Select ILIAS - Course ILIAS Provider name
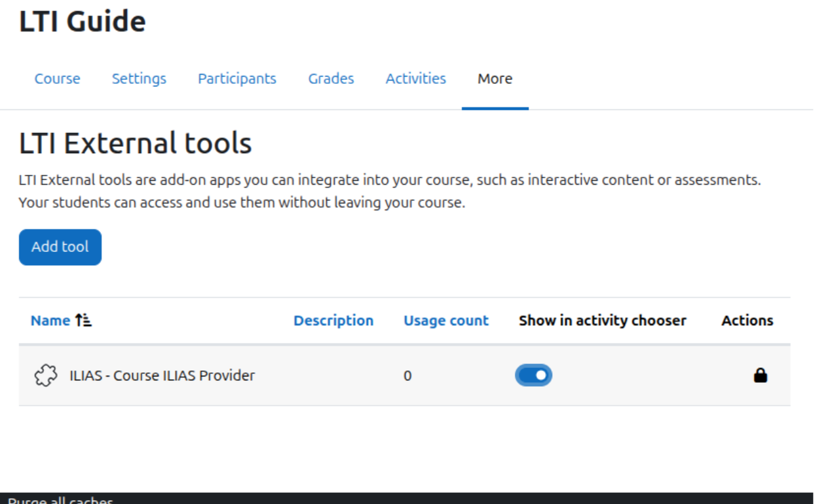This screenshot has width=830, height=504. [162, 376]
